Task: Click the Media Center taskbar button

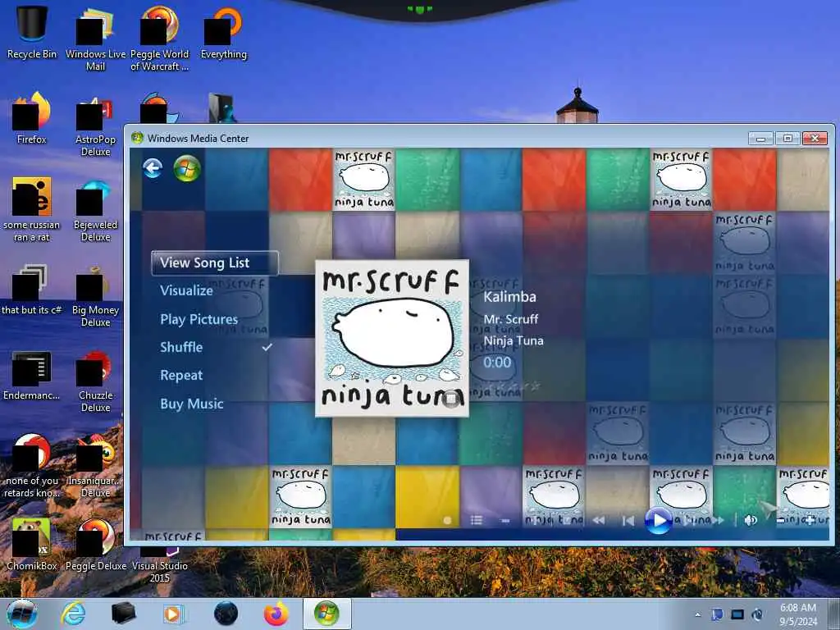Action: click(x=326, y=614)
